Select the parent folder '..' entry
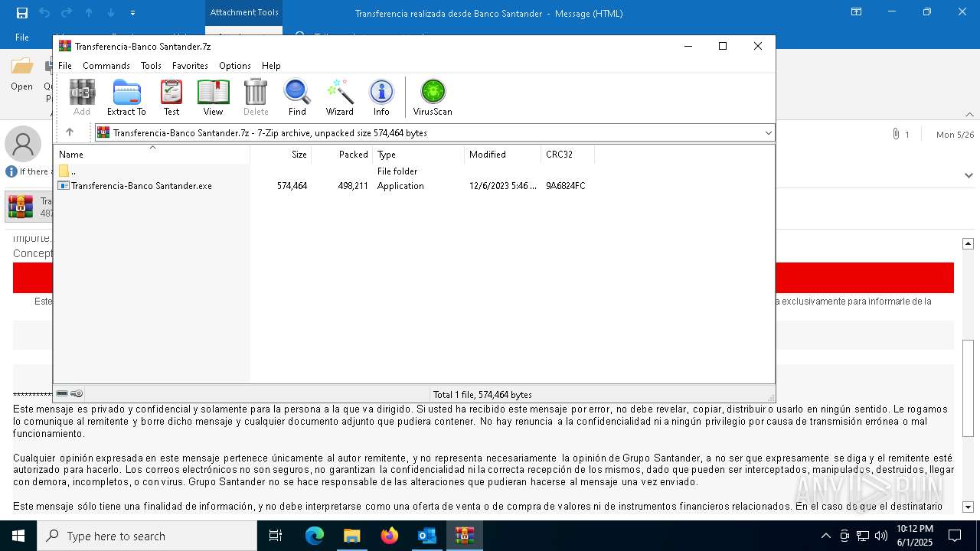The image size is (980, 551). point(67,171)
